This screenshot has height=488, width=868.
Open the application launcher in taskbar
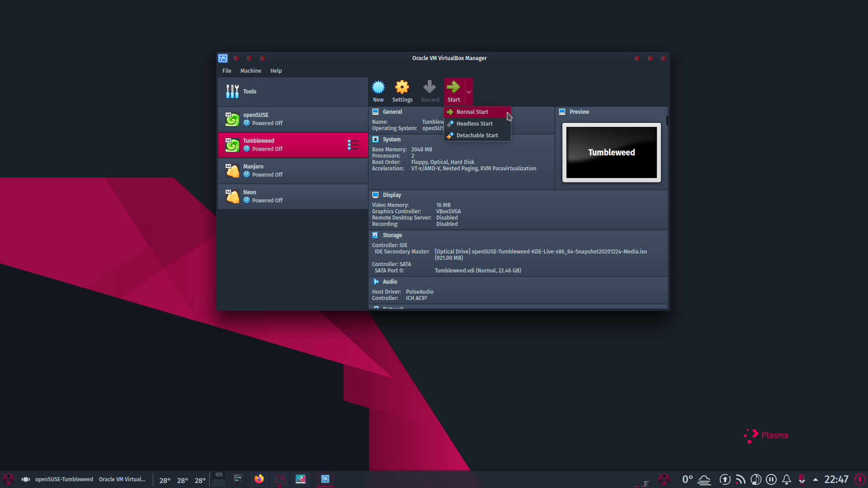pyautogui.click(x=9, y=479)
